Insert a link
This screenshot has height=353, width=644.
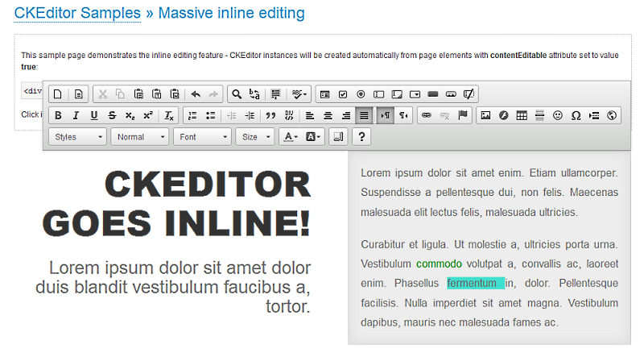coord(427,115)
